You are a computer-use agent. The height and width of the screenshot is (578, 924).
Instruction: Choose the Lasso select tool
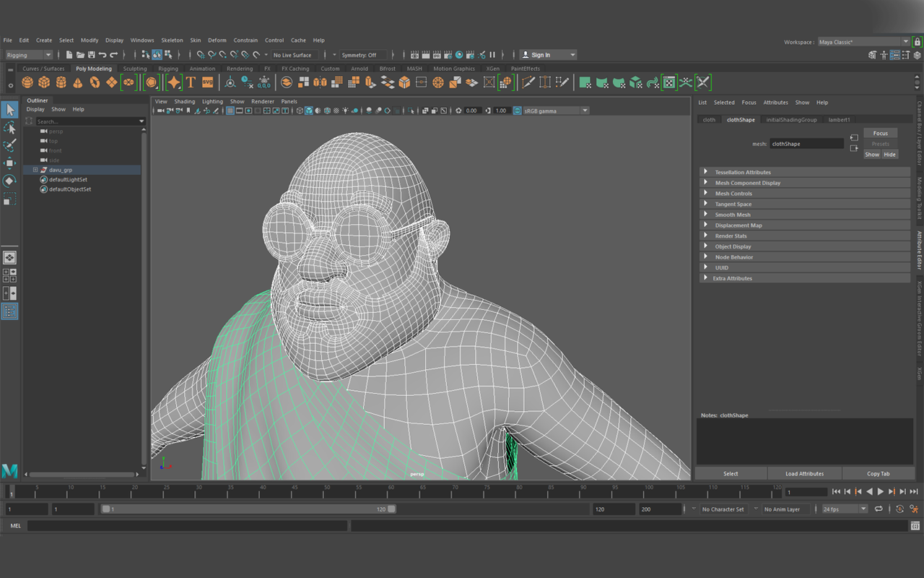(x=9, y=128)
